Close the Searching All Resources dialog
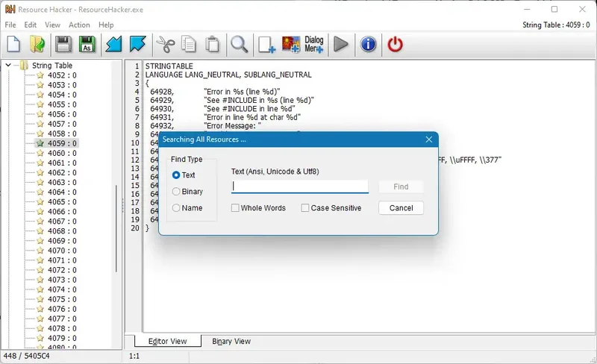597x364 pixels. (428, 139)
